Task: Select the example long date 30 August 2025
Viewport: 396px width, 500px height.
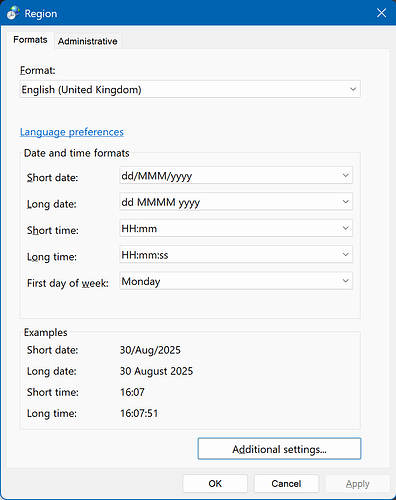Action: coord(156,371)
